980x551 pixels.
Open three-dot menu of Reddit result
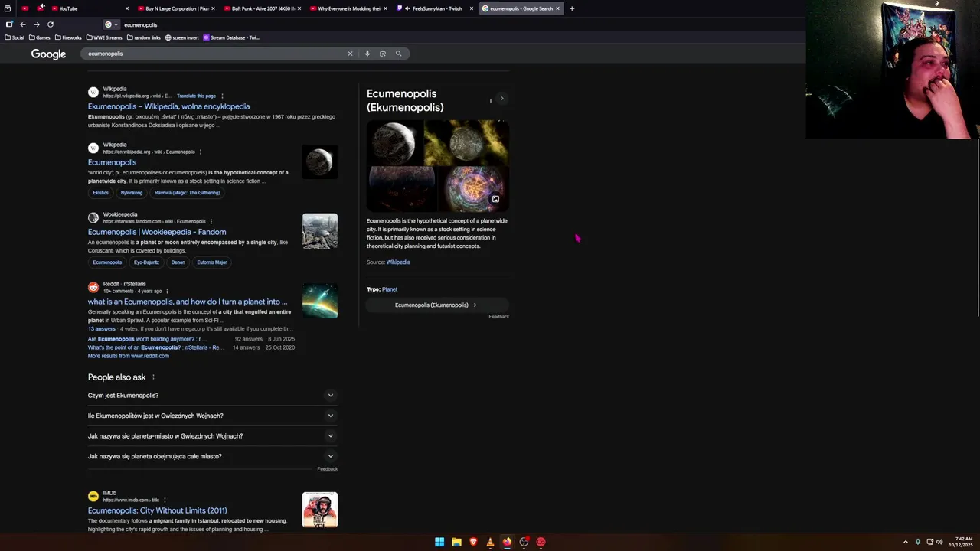point(167,291)
